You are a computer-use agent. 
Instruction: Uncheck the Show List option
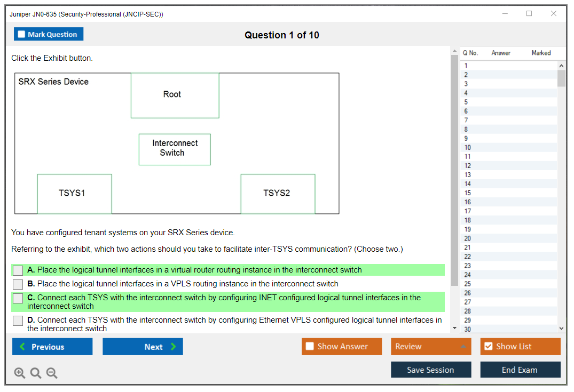[488, 347]
